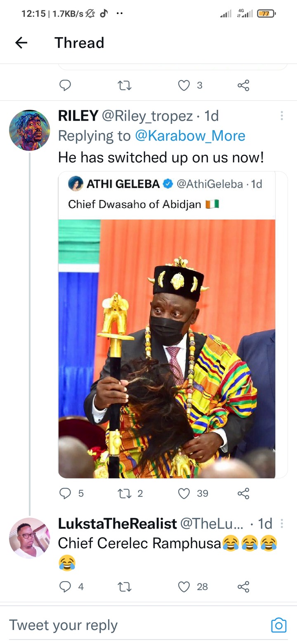Share LukstaTheRealist's tweet
The height and width of the screenshot is (644, 297).
pyautogui.click(x=243, y=587)
